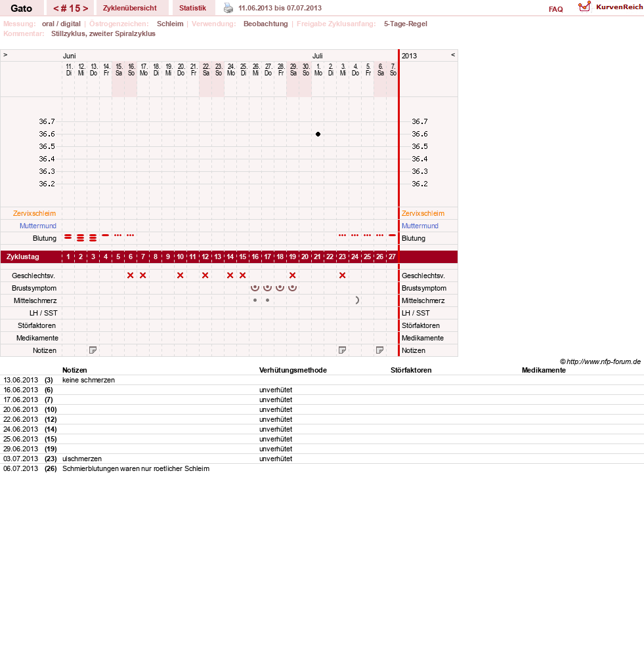Click bleeding dash on cycle day 27
This screenshot has width=644, height=658.
[x=392, y=236]
